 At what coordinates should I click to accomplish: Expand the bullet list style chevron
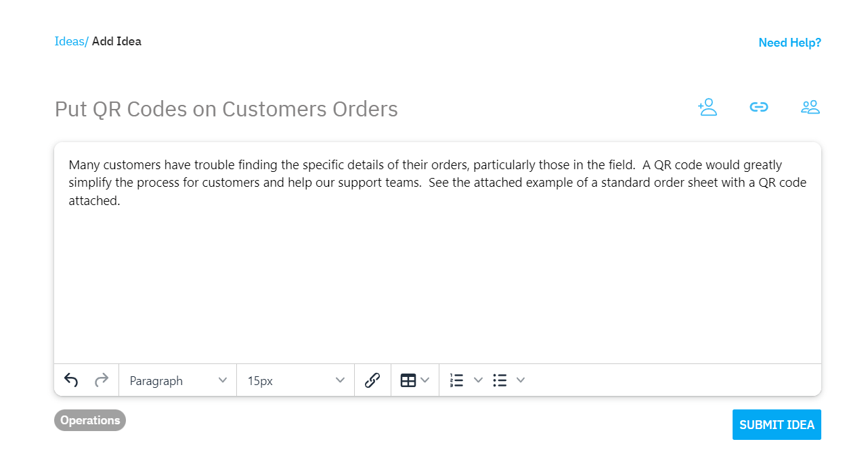(521, 380)
